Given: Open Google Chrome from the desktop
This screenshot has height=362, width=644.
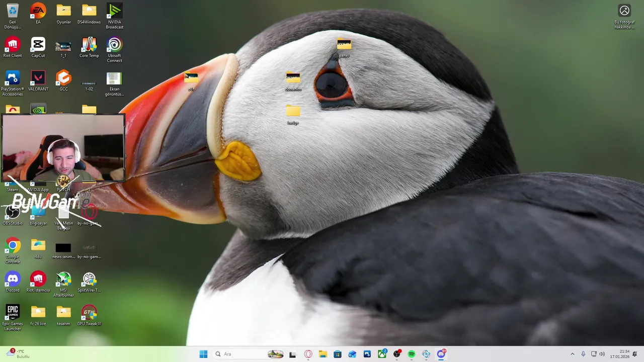Looking at the screenshot, I should click(13, 251).
